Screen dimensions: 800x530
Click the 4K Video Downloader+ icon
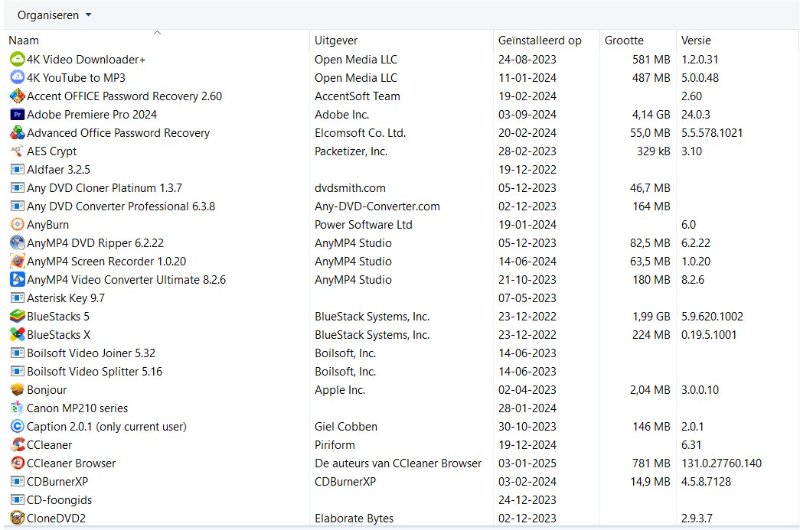point(17,59)
